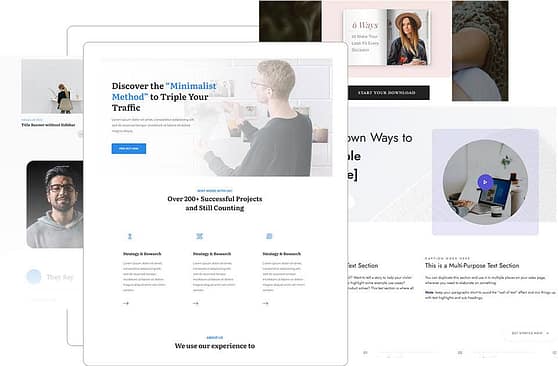
Task: Open the woman at desk banner image
Action: (52, 87)
